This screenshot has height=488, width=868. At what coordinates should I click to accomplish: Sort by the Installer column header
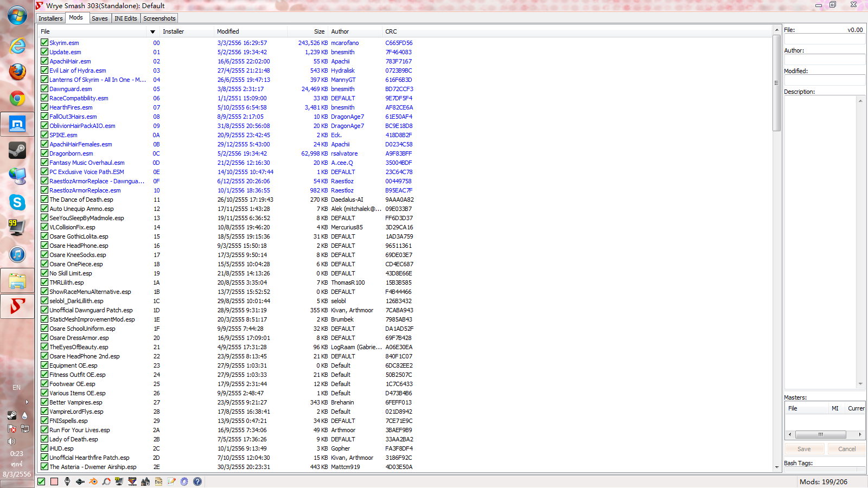pyautogui.click(x=186, y=31)
